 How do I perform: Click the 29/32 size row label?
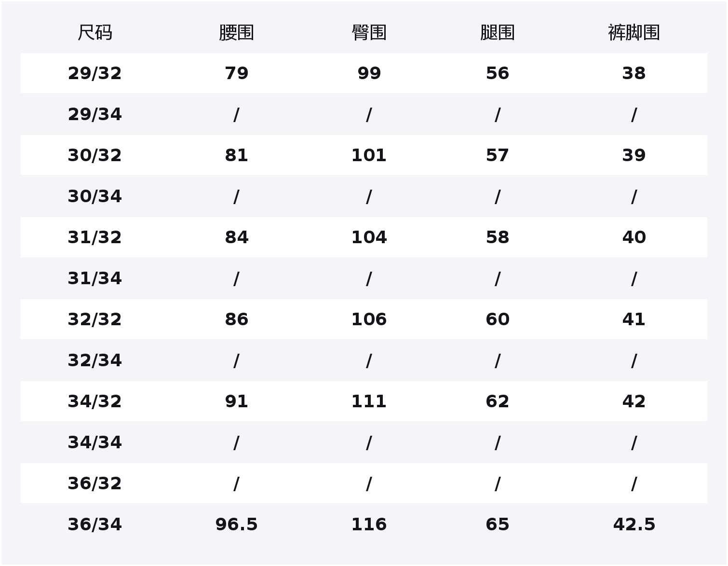[95, 73]
